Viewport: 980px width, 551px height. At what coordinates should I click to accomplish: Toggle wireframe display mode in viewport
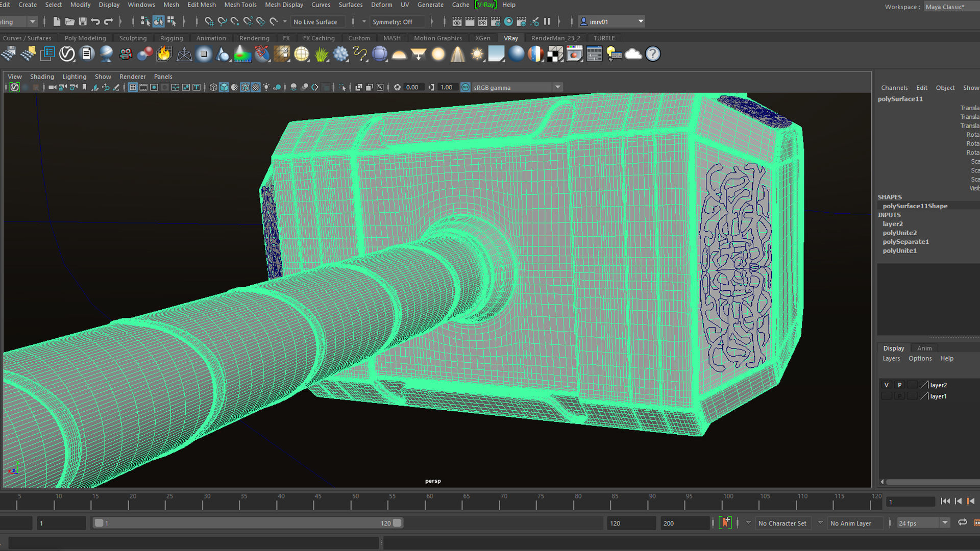click(x=213, y=87)
